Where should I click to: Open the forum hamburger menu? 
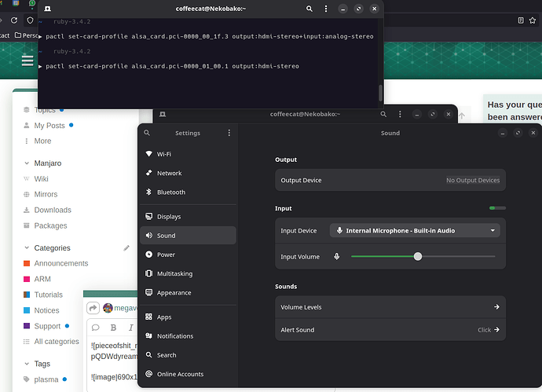point(27,60)
